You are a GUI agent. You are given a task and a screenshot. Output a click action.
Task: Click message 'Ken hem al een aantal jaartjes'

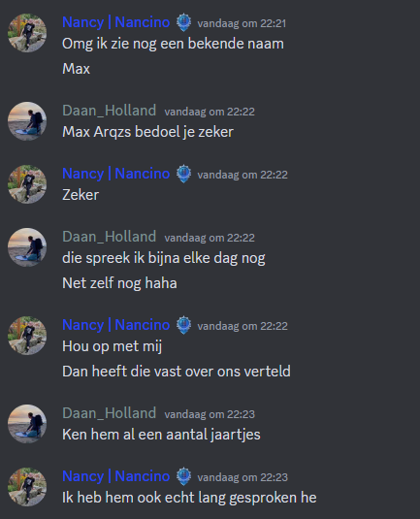click(x=161, y=435)
